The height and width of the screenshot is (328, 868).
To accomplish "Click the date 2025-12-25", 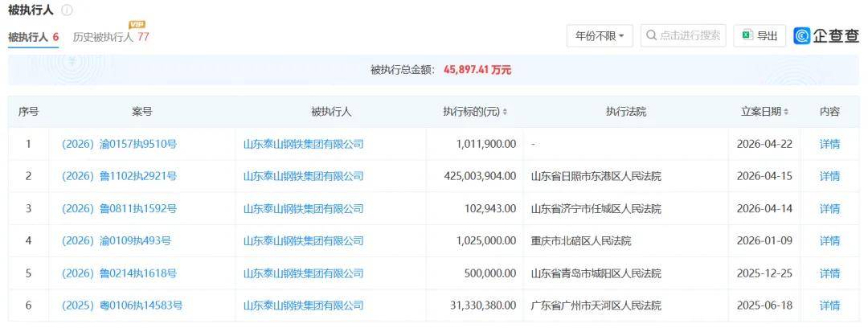I will [764, 273].
